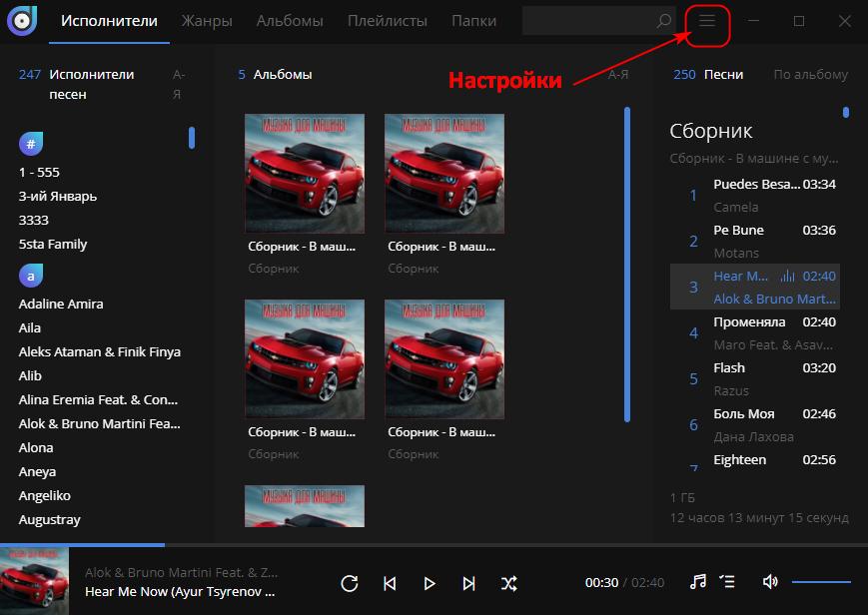Click the artists list scrollbar handle
Viewport: 868px width, 615px height.
pos(192,138)
